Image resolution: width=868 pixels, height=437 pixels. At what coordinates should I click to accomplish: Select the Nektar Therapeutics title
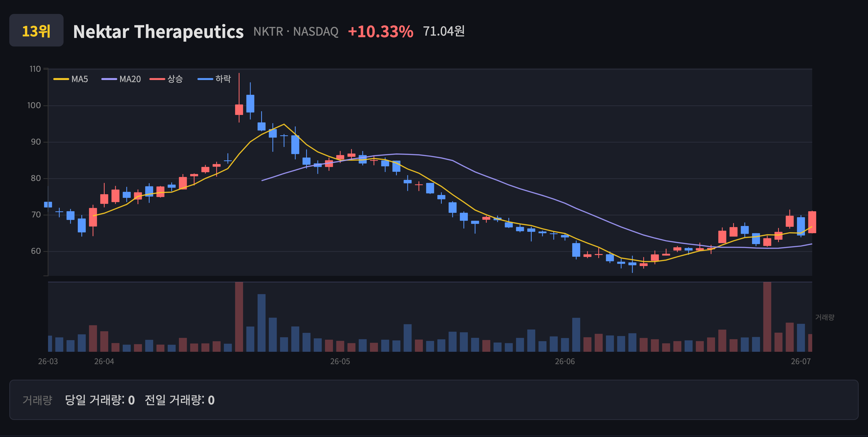(158, 31)
